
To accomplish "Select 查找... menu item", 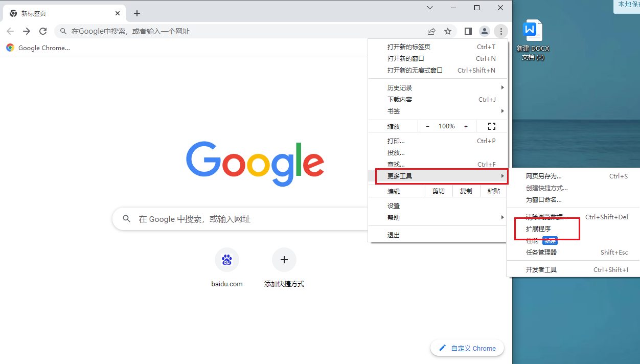I will tap(438, 164).
